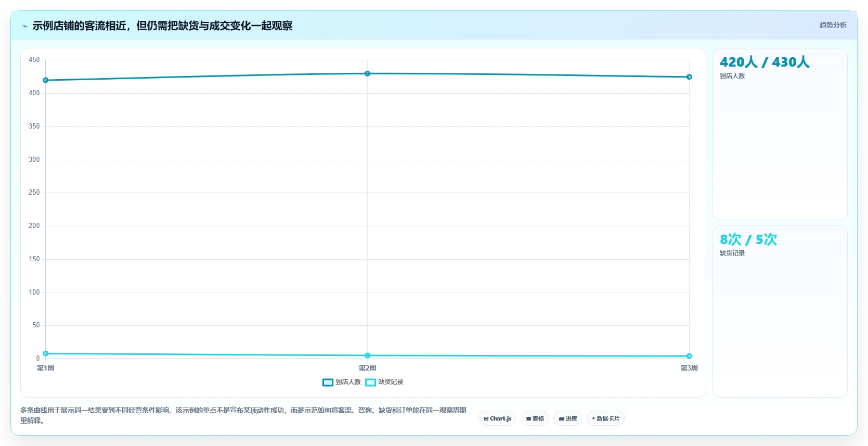Click the 数据卡片 tag
868x446 pixels.
tap(606, 418)
